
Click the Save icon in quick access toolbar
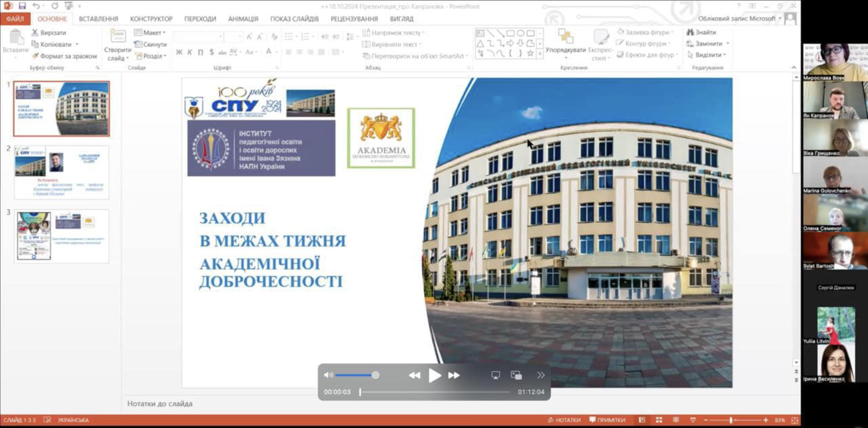tap(22, 6)
